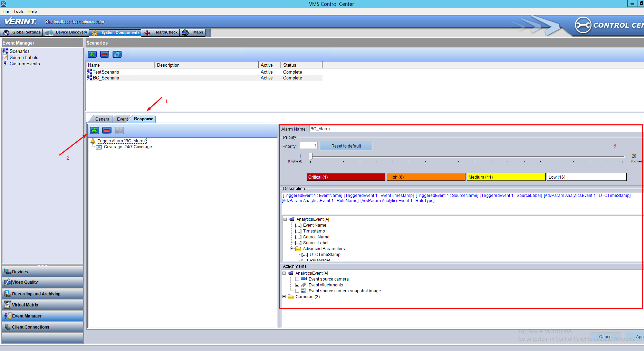Viewport: 644px width, 351px height.
Task: Click the Event source camera icon
Action: click(304, 279)
